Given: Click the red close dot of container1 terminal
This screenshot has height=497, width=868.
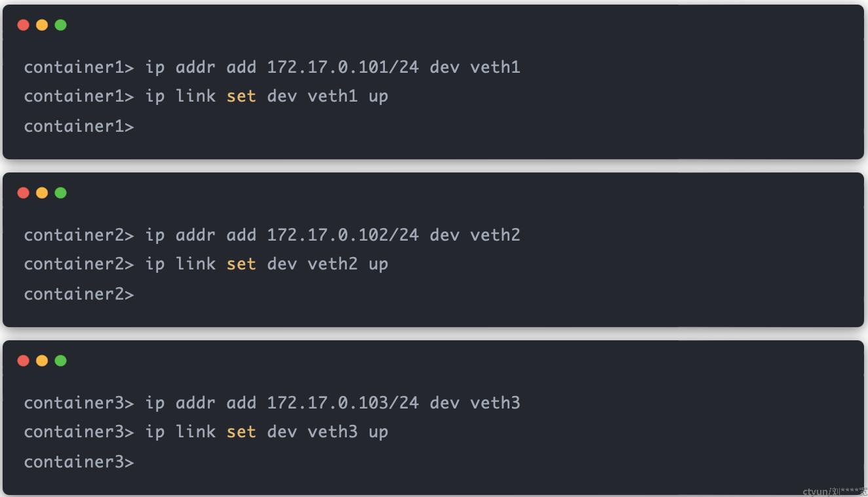Looking at the screenshot, I should tap(24, 25).
